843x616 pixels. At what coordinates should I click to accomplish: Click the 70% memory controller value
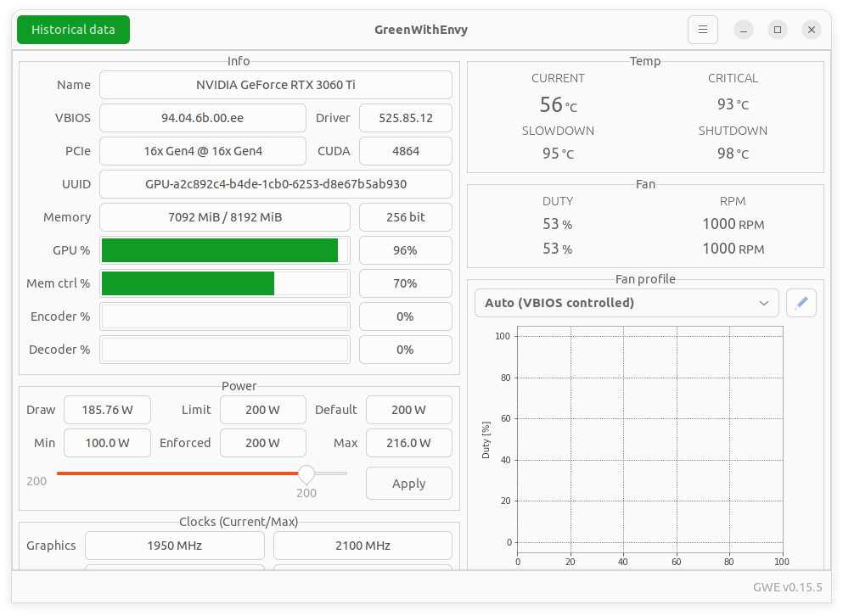click(406, 283)
